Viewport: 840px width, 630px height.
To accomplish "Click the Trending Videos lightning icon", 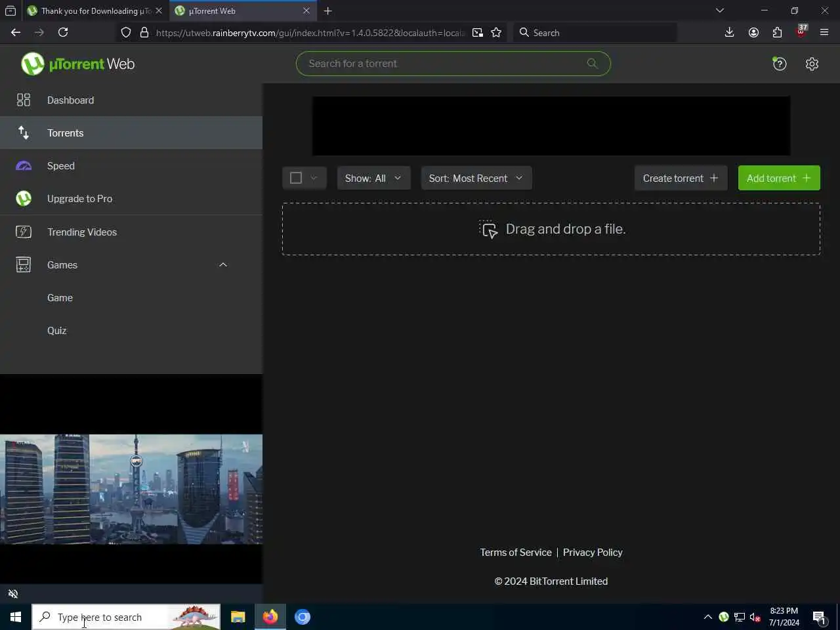I will pos(23,232).
